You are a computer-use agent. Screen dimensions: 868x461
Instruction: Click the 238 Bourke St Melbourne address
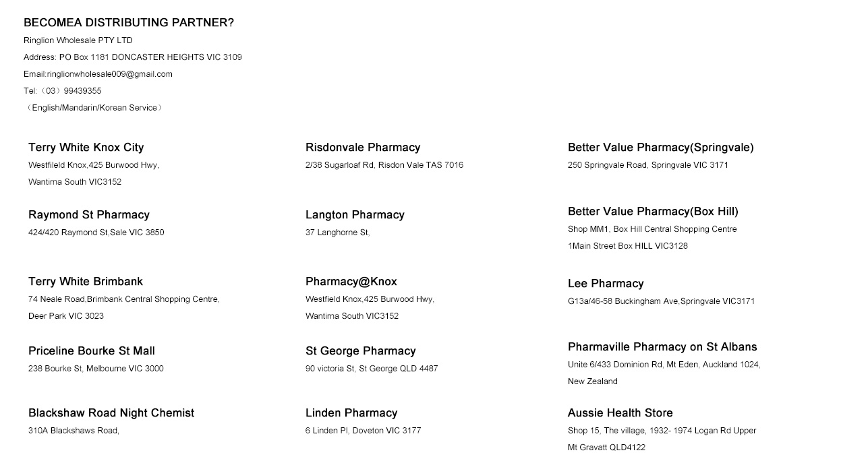[96, 369]
